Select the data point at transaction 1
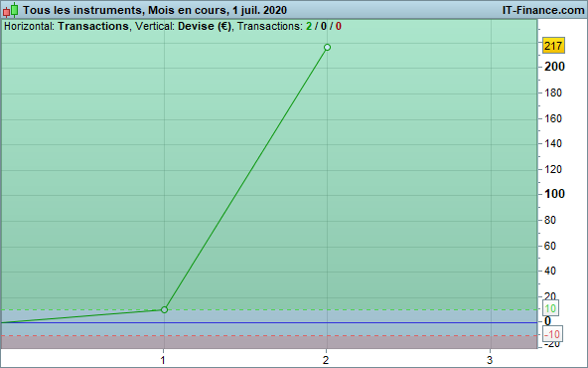The image size is (588, 368). pyautogui.click(x=164, y=309)
